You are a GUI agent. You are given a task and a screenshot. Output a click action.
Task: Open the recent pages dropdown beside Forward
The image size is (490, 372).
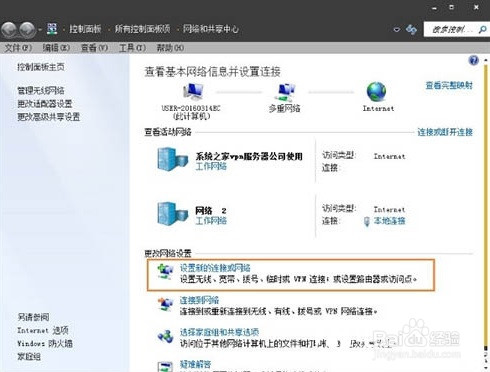point(40,30)
